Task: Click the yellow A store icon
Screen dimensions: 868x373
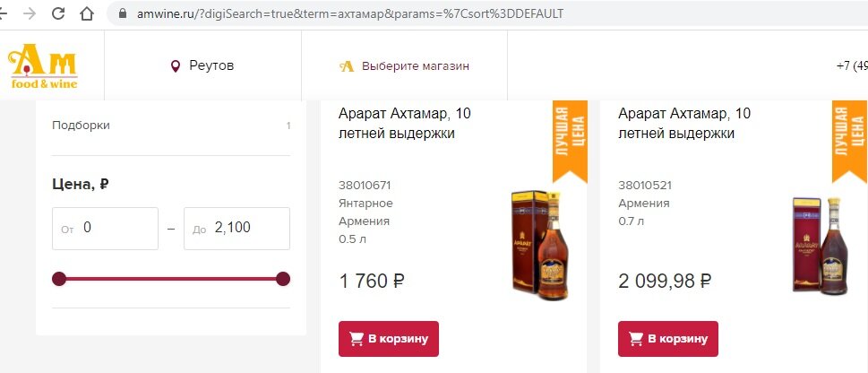Action: coord(347,66)
